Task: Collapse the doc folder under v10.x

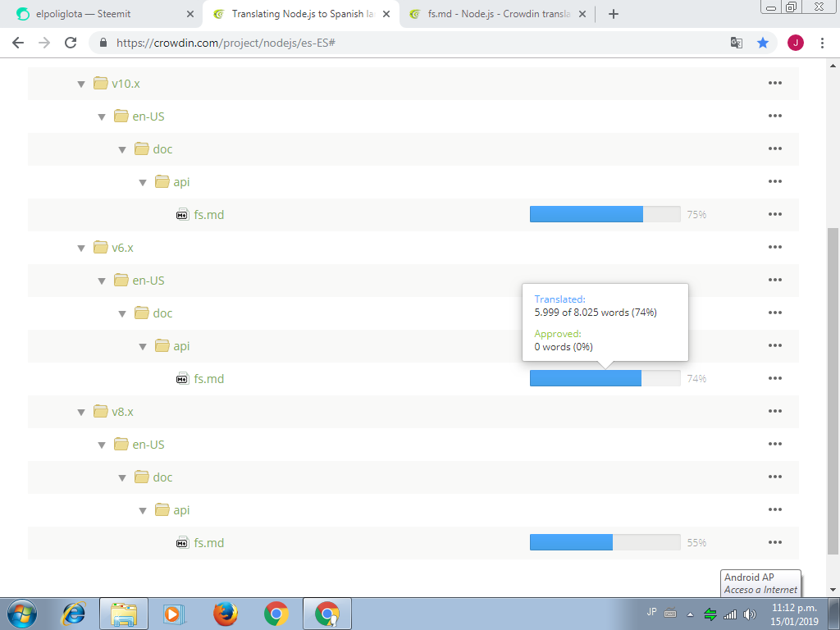Action: tap(122, 150)
